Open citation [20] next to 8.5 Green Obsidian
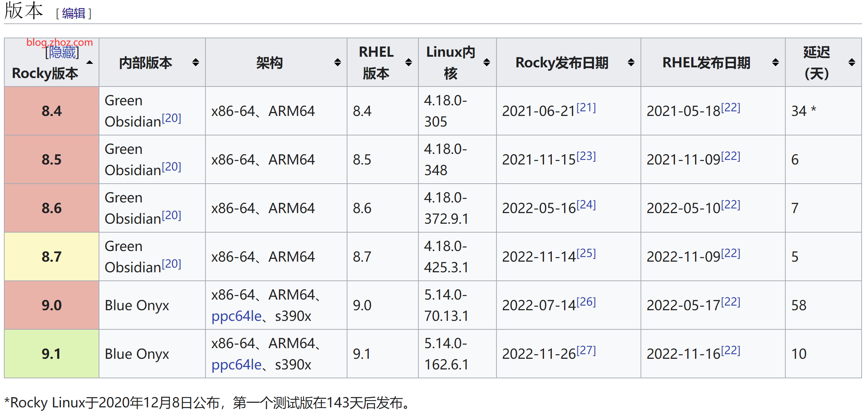This screenshot has height=418, width=868. click(x=171, y=167)
